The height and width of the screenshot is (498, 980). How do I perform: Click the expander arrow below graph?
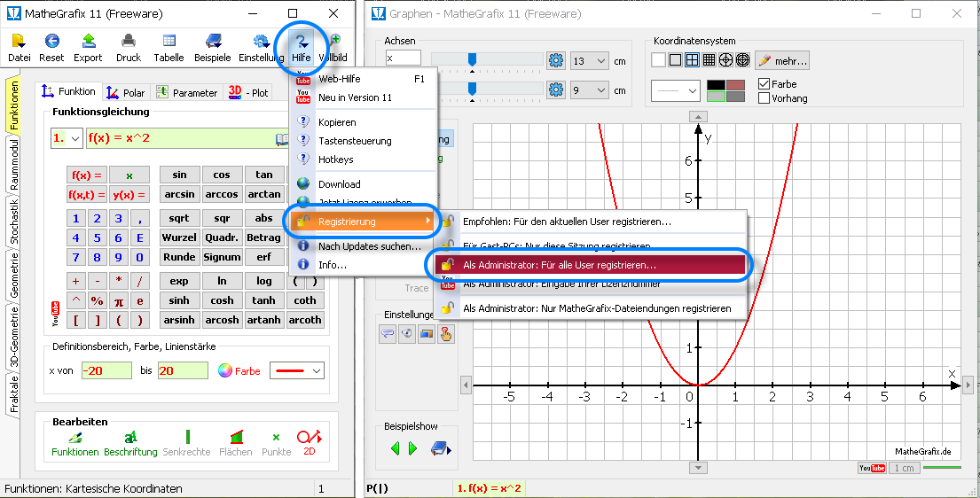pyautogui.click(x=698, y=468)
